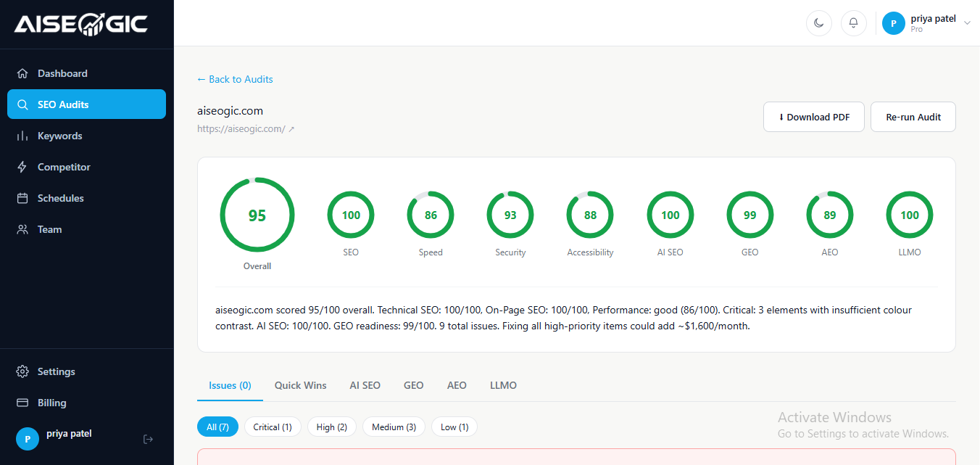The height and width of the screenshot is (465, 980).
Task: Click the aiseogic.com audit title
Action: 230,111
